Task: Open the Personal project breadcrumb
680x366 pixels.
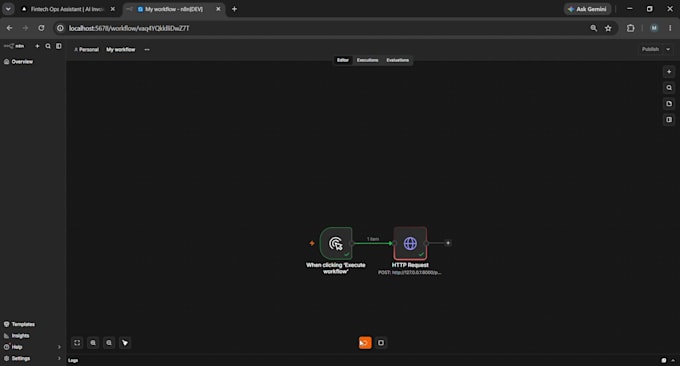Action: point(86,49)
